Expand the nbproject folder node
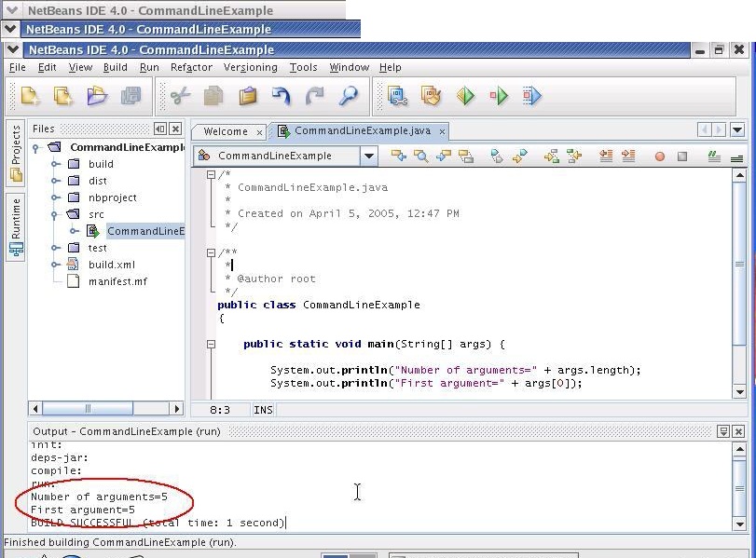 (56, 197)
